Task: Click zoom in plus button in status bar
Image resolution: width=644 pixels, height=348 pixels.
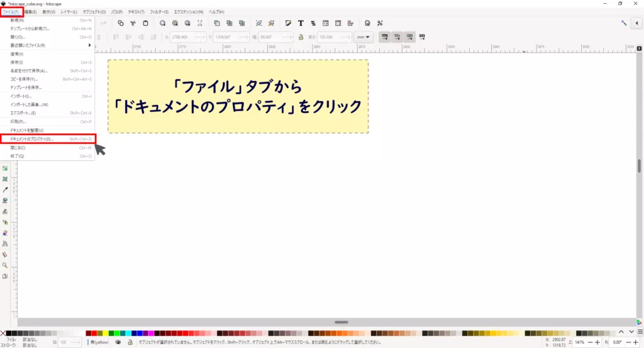Action: tap(597, 342)
